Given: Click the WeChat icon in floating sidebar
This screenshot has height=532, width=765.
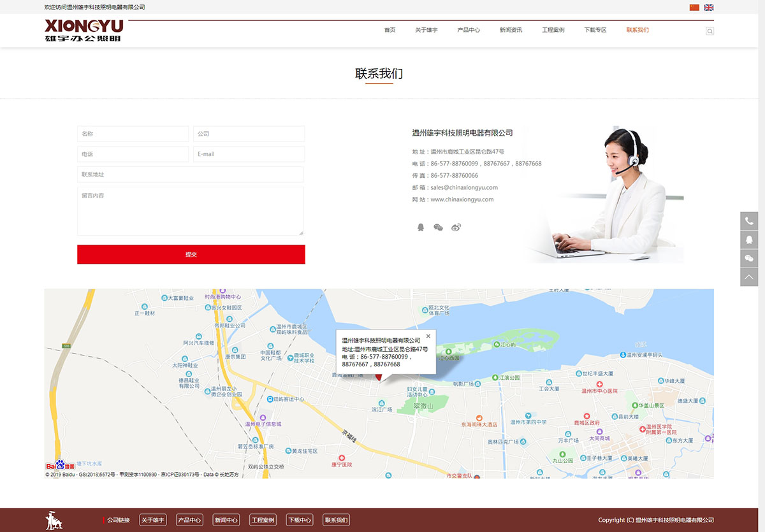Looking at the screenshot, I should 749,258.
